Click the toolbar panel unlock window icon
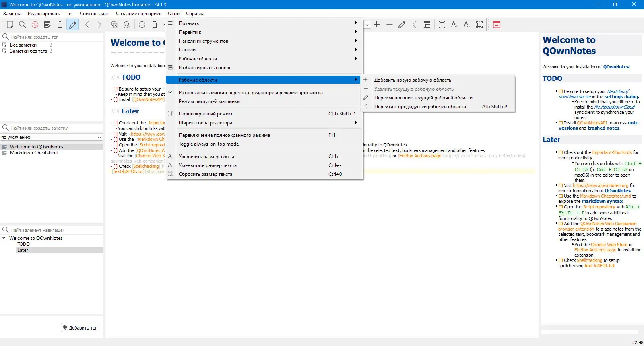This screenshot has width=644, height=346. click(427, 25)
